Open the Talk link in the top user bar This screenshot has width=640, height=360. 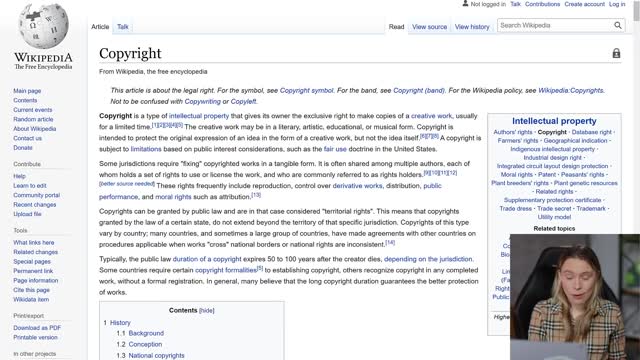[x=516, y=4]
